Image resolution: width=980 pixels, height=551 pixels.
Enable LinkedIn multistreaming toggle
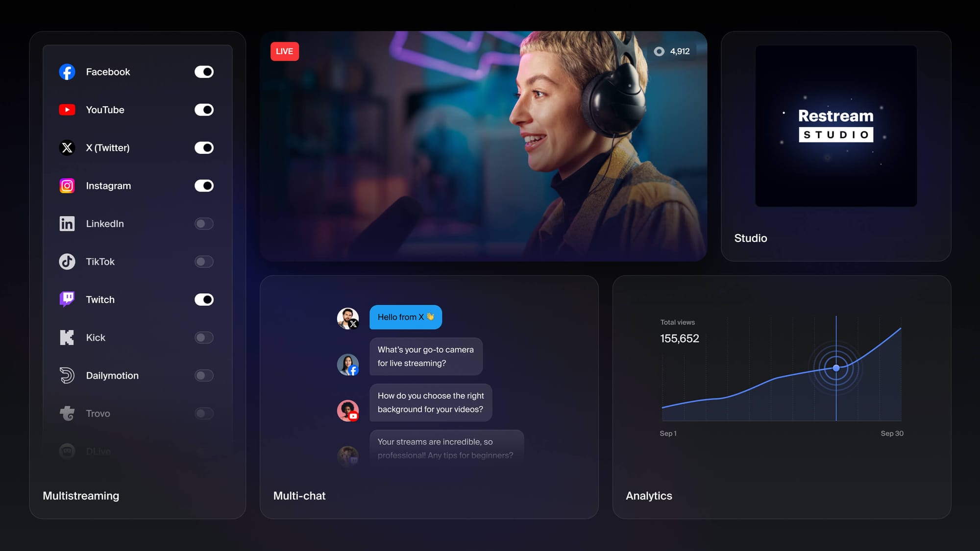click(203, 223)
